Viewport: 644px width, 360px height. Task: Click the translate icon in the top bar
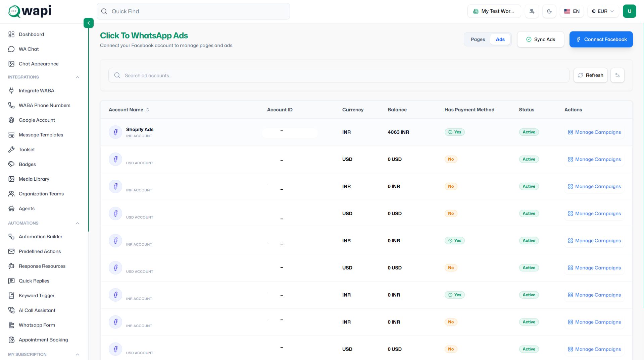tap(532, 11)
